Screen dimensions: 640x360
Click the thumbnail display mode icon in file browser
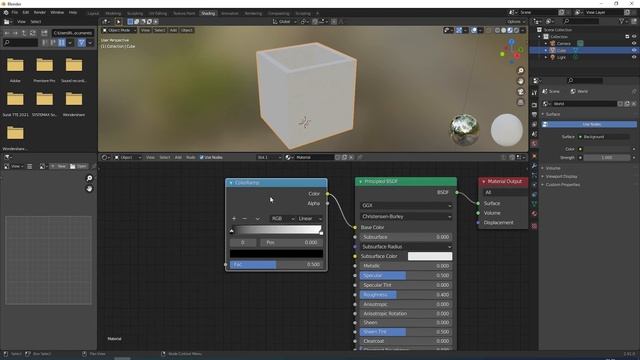tap(62, 42)
